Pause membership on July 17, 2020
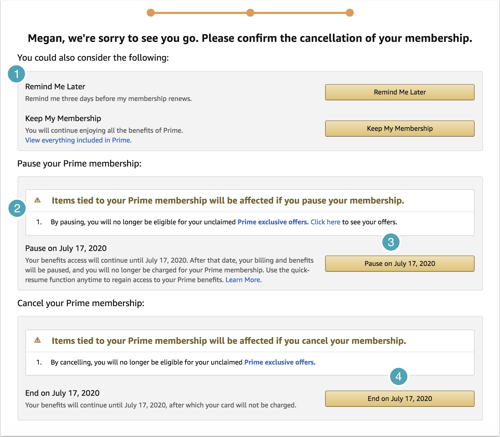 coord(400,263)
